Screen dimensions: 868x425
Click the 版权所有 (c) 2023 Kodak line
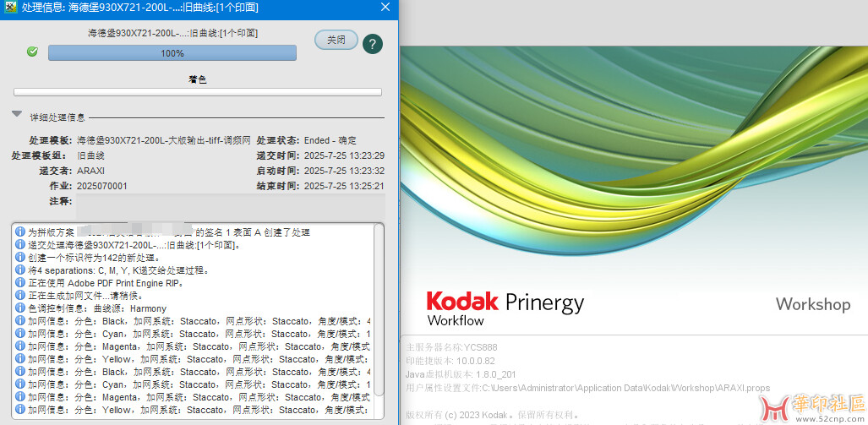[493, 415]
